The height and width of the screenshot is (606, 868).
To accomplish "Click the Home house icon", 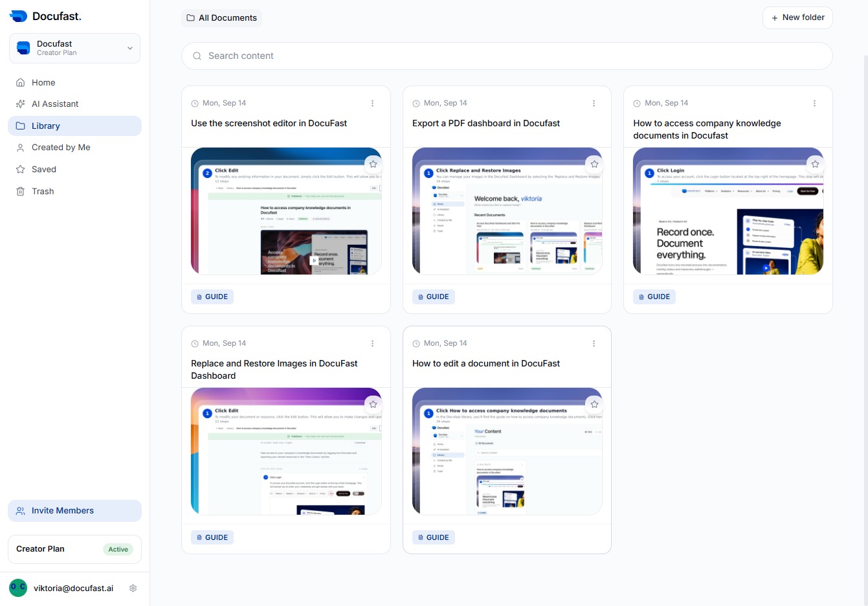I will click(x=20, y=82).
